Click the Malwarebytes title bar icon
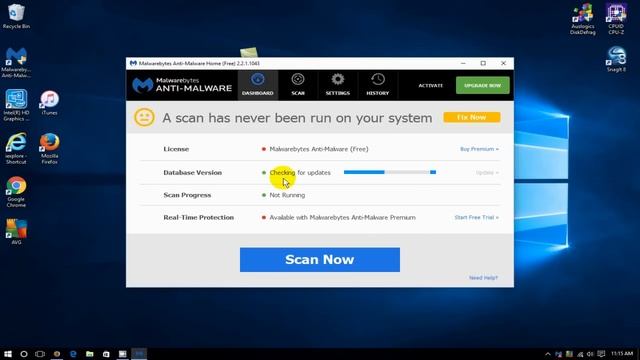 (133, 63)
